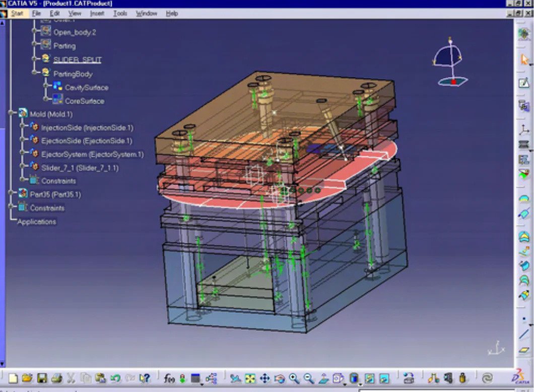Expand the SLIDER_SPLIT tree node

point(34,58)
